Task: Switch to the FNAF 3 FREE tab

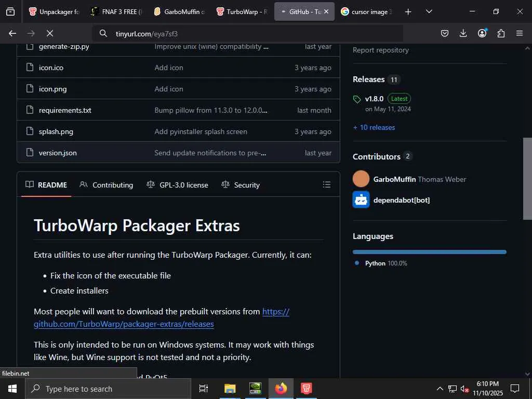Action: [117, 12]
